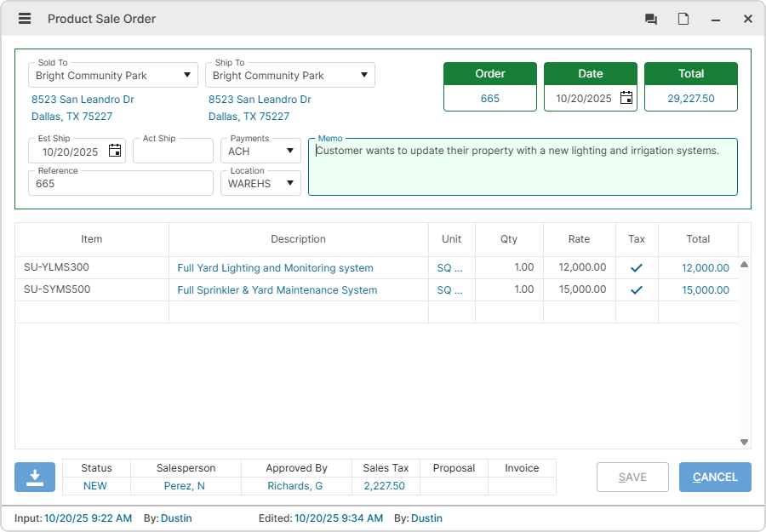Click the Reference field showing 665
The width and height of the screenshot is (766, 532).
pyautogui.click(x=121, y=183)
